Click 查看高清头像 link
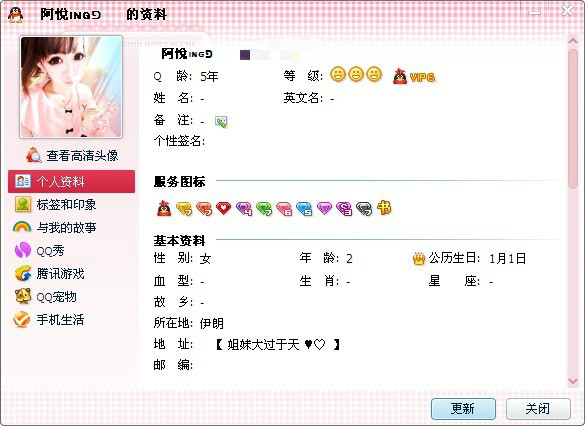The image size is (585, 426). click(72, 155)
